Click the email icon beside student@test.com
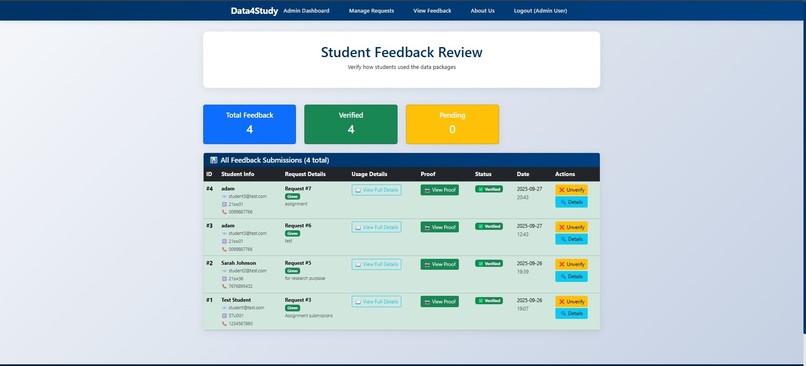The width and height of the screenshot is (806, 366). click(224, 307)
